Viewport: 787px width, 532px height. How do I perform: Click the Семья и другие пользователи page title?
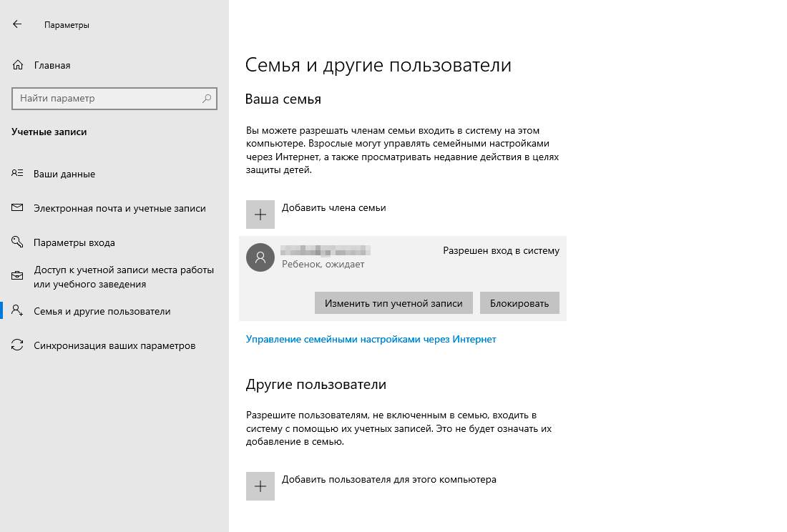coord(378,65)
